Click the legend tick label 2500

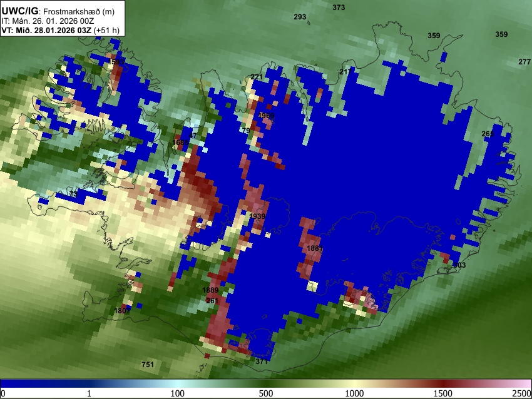coord(522,393)
